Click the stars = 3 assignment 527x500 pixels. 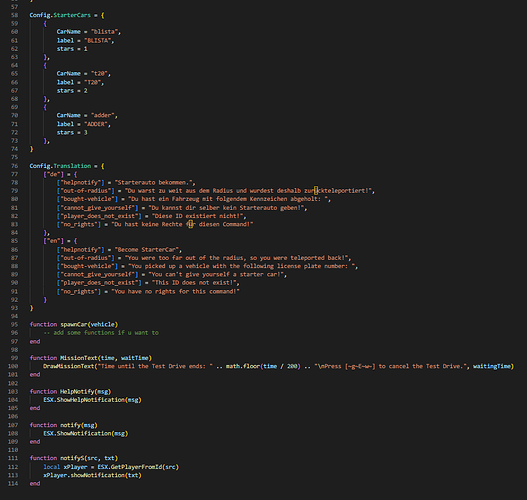[72, 132]
